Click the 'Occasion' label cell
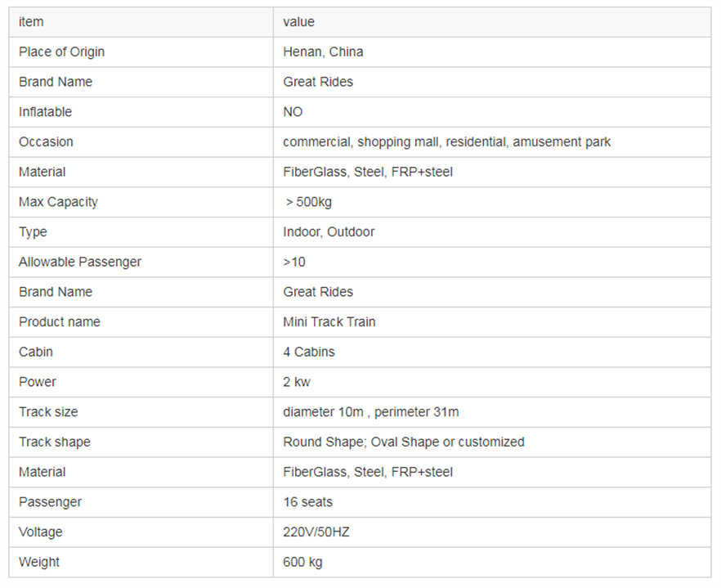Viewport: 721px width, 588px height. click(x=46, y=142)
